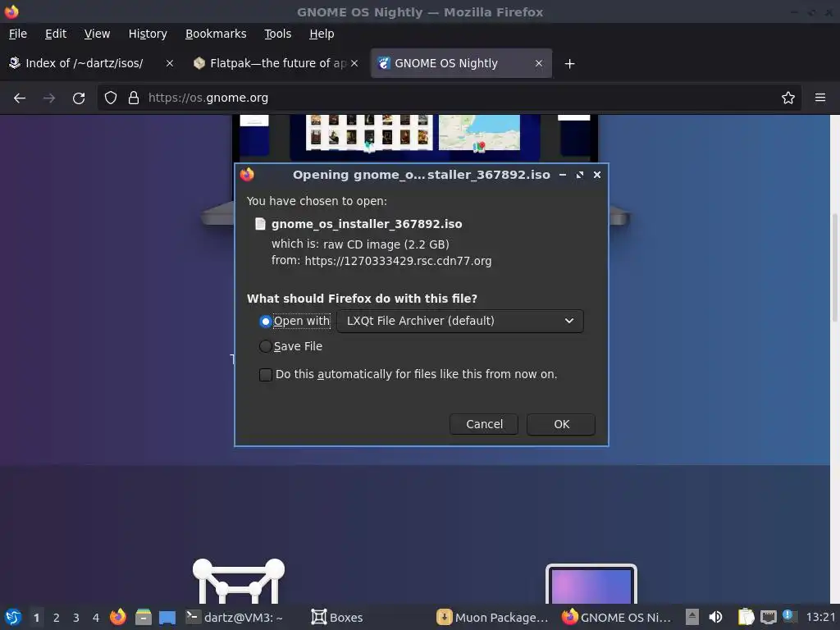Viewport: 840px width, 630px height.
Task: Open the clipboard notes tray icon
Action: tap(746, 618)
